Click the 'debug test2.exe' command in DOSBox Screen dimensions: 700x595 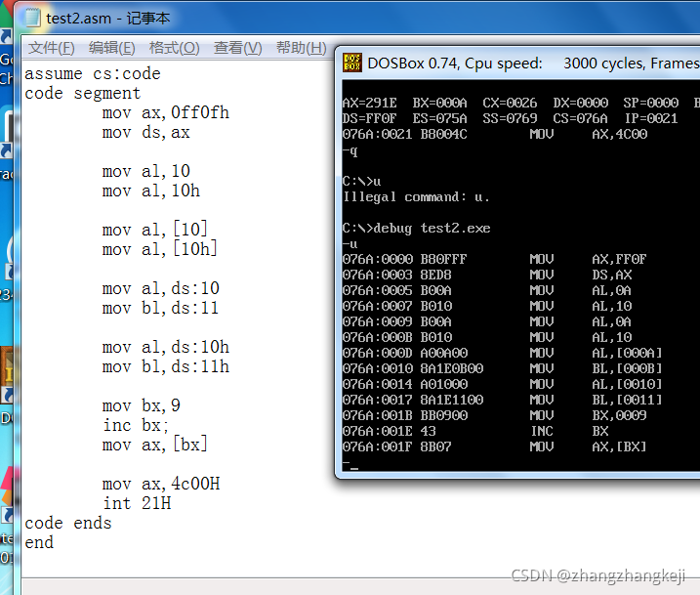432,229
